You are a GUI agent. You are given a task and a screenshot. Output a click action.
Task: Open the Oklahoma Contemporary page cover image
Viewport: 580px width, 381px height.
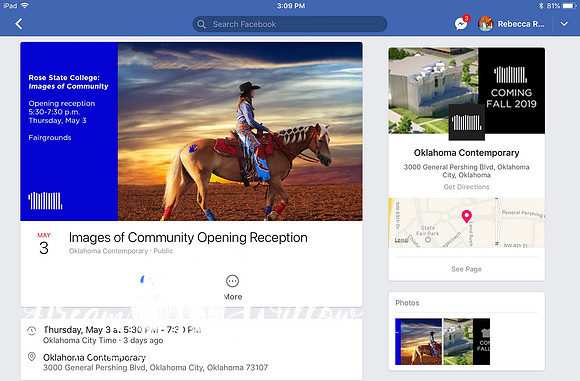(466, 90)
